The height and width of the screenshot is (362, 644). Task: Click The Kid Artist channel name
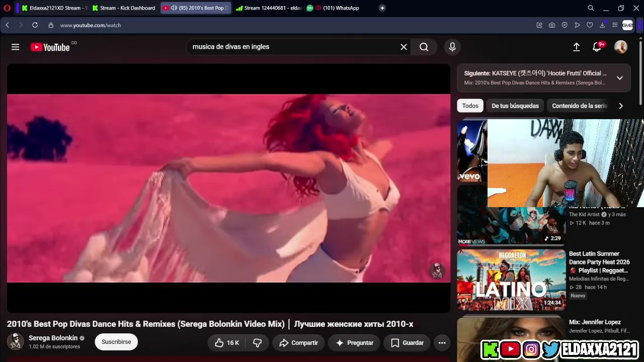[584, 214]
